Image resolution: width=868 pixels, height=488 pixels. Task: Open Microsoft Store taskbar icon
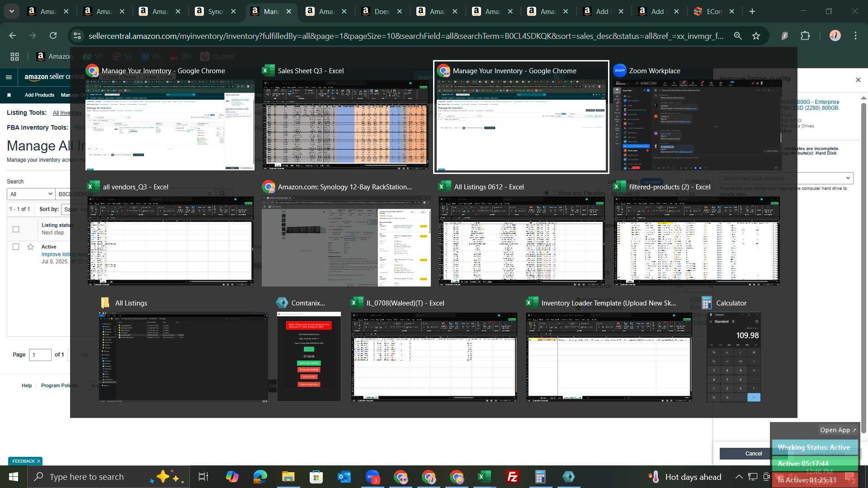(x=316, y=477)
